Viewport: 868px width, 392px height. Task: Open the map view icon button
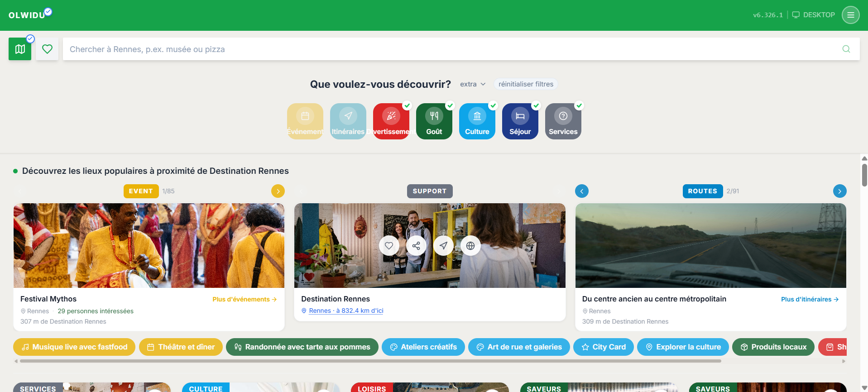pyautogui.click(x=20, y=49)
